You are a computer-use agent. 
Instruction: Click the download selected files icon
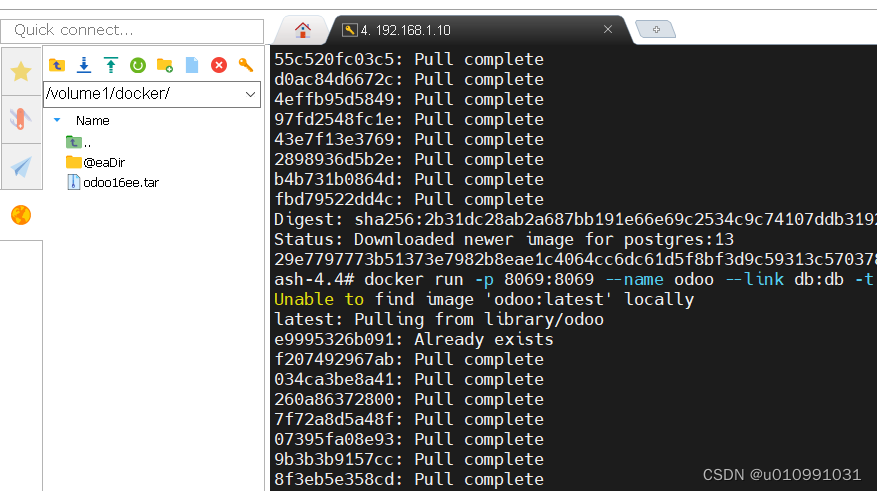coord(84,65)
